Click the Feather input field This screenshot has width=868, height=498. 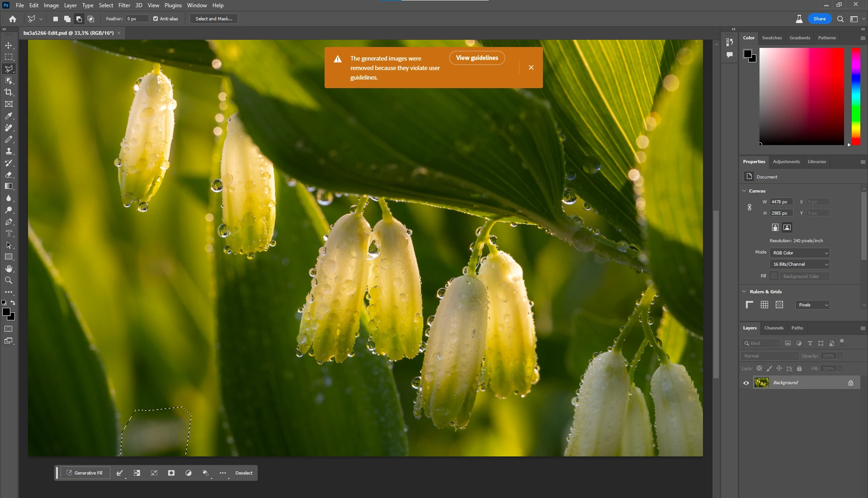[x=137, y=19]
